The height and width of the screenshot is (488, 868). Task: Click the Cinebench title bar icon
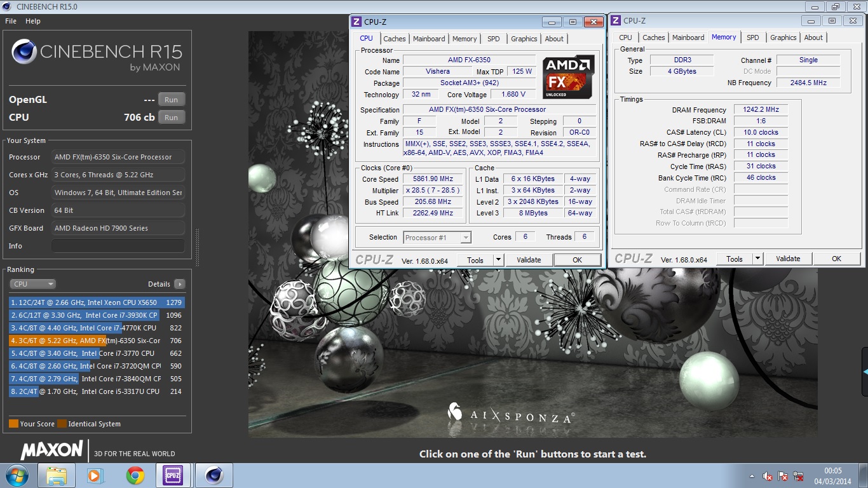(x=7, y=6)
